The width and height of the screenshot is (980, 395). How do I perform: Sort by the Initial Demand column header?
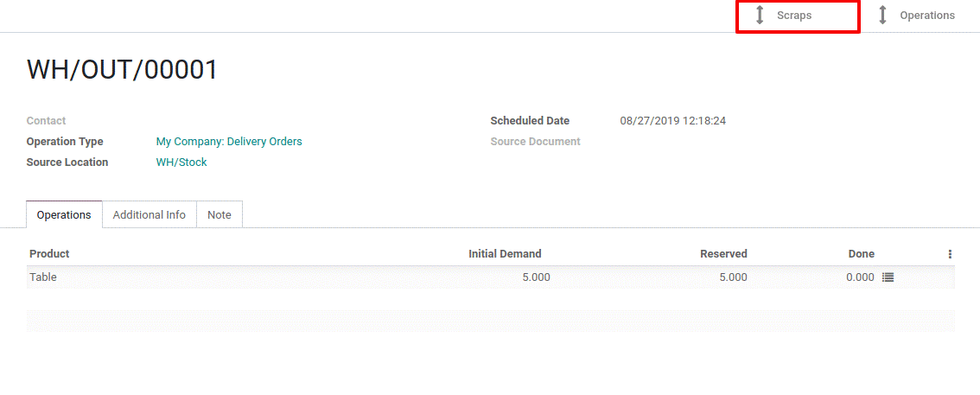pyautogui.click(x=505, y=254)
